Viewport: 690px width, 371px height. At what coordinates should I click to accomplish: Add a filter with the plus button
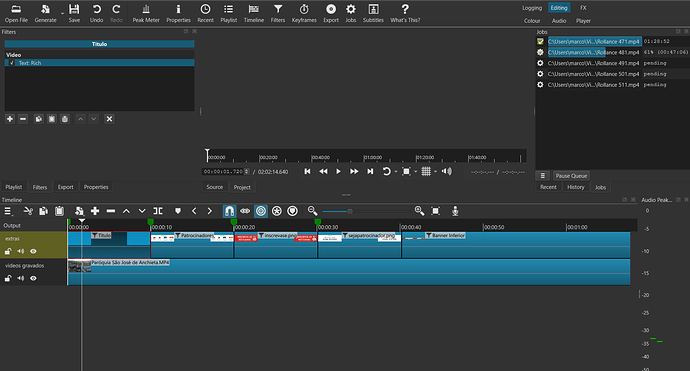click(10, 119)
